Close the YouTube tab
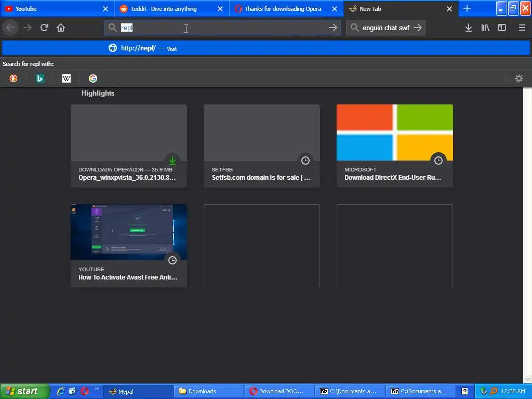 tap(105, 9)
